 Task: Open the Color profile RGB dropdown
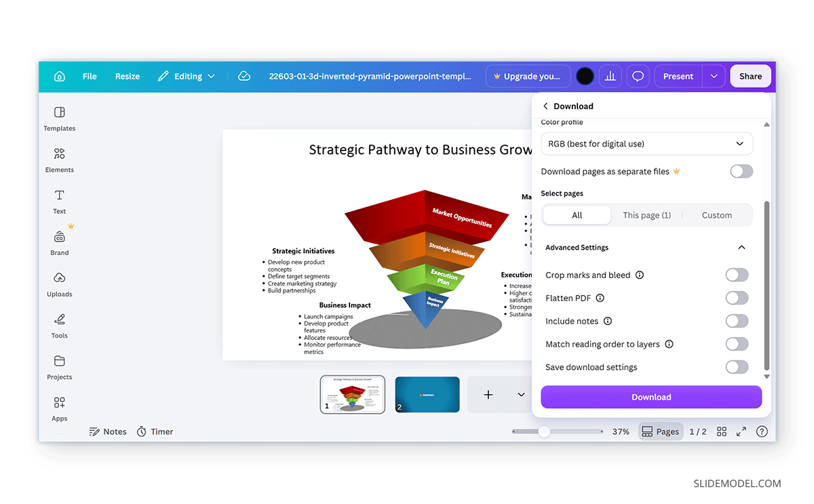pyautogui.click(x=647, y=144)
